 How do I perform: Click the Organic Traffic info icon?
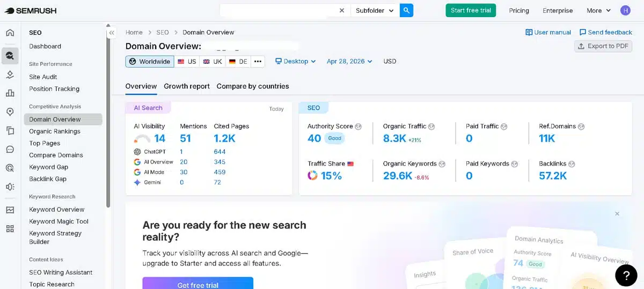pos(431,127)
